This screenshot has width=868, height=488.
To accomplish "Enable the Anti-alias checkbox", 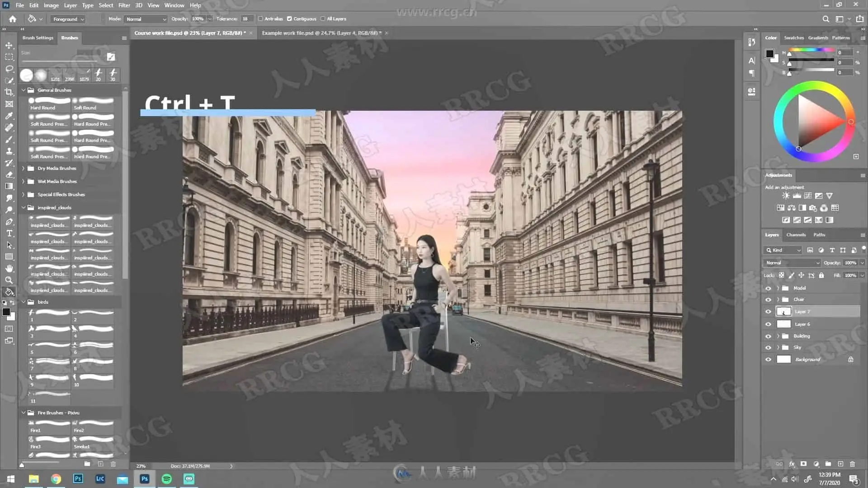I will pos(260,19).
